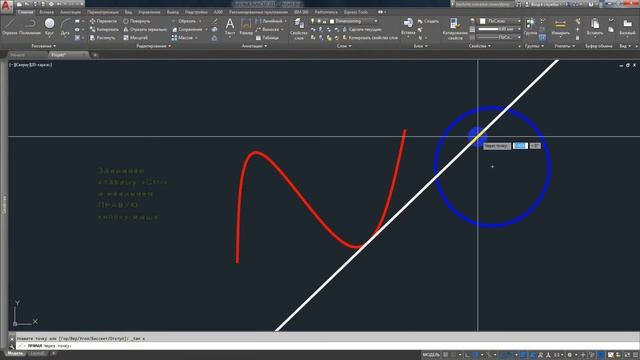Open the Express Tools ribbon tab

click(x=356, y=12)
